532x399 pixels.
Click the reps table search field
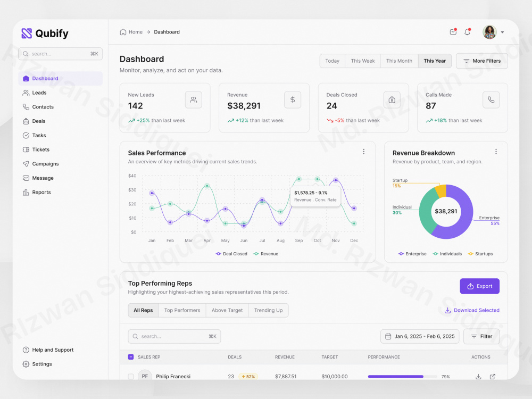[x=174, y=337]
